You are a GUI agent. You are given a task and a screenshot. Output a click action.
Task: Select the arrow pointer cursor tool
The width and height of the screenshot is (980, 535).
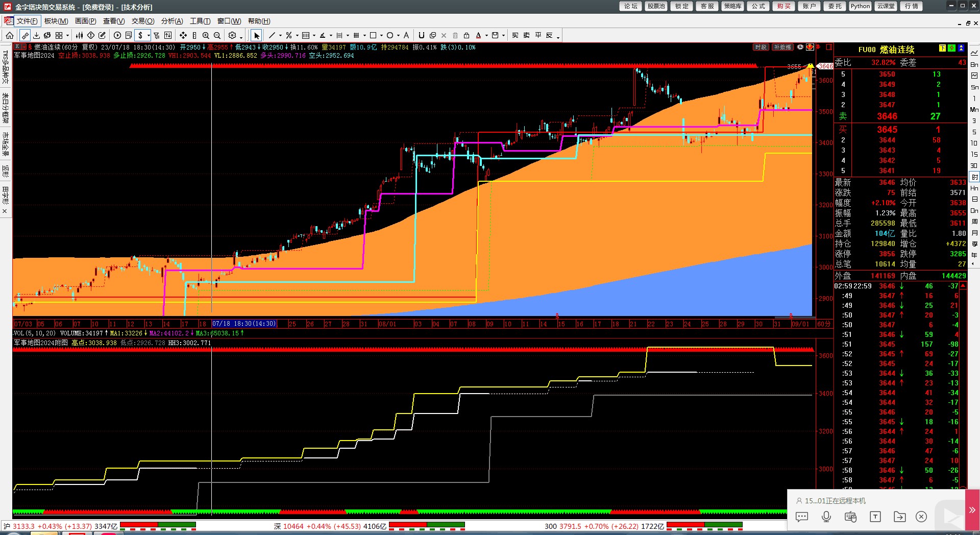257,35
